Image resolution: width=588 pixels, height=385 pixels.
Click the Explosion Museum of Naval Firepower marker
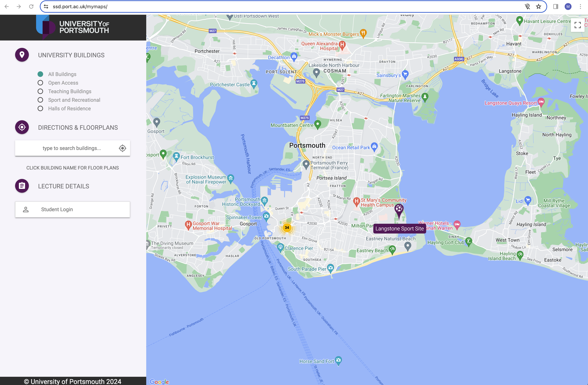tap(230, 179)
